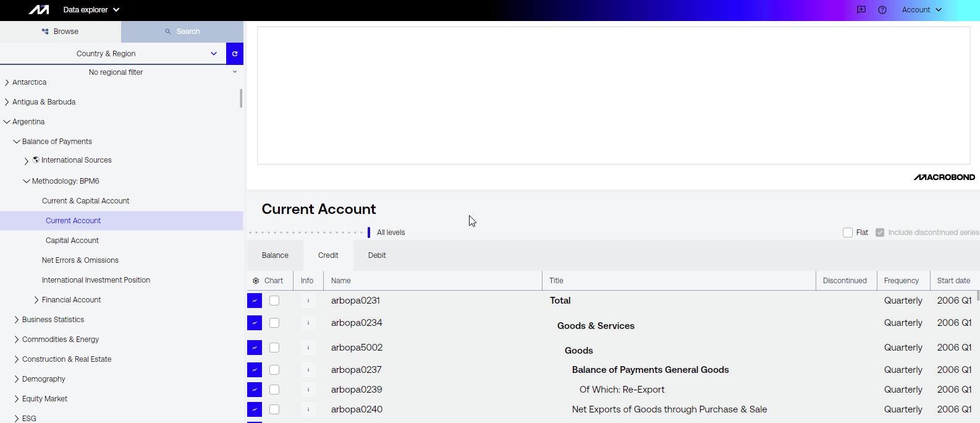The height and width of the screenshot is (423, 980).
Task: Collapse the Argentina tree node
Action: [x=7, y=122]
